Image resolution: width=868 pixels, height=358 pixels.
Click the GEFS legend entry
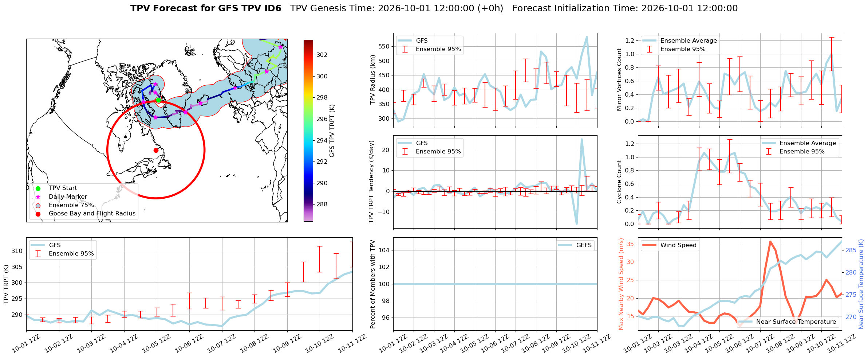point(575,245)
